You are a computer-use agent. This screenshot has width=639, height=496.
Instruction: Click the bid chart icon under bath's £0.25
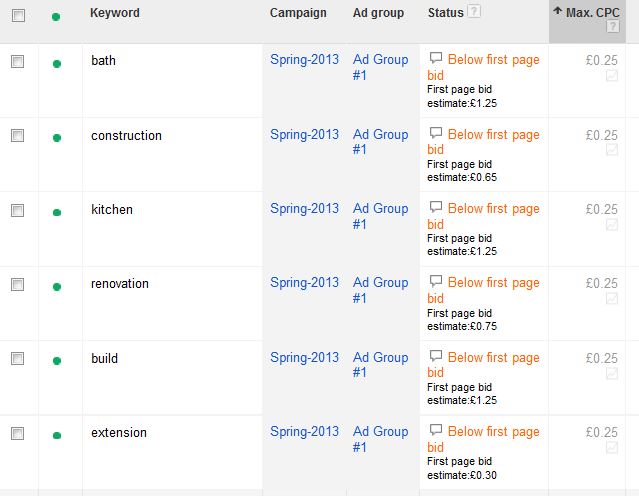(x=612, y=75)
